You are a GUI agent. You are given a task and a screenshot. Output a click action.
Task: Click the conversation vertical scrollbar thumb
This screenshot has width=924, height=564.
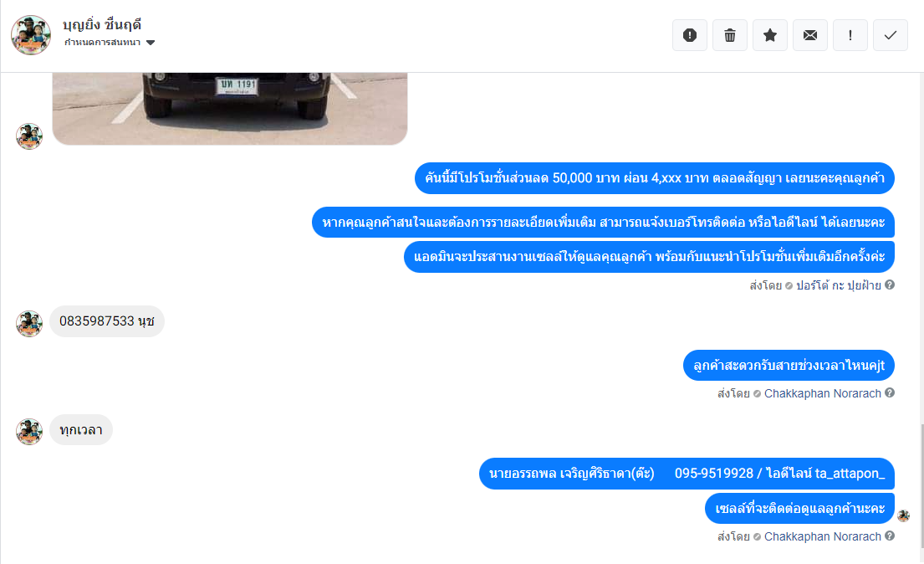[x=921, y=485]
